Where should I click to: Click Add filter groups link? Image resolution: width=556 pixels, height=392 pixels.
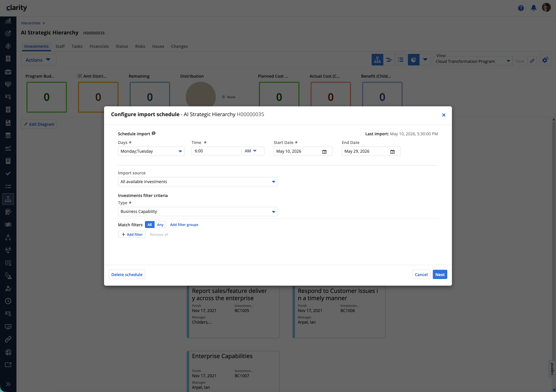coord(184,225)
